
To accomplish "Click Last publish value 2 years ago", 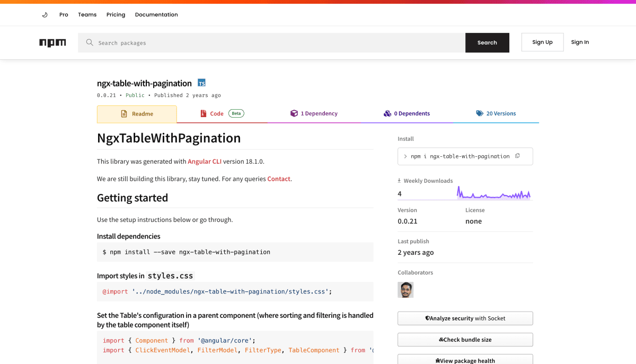I will pos(416,253).
